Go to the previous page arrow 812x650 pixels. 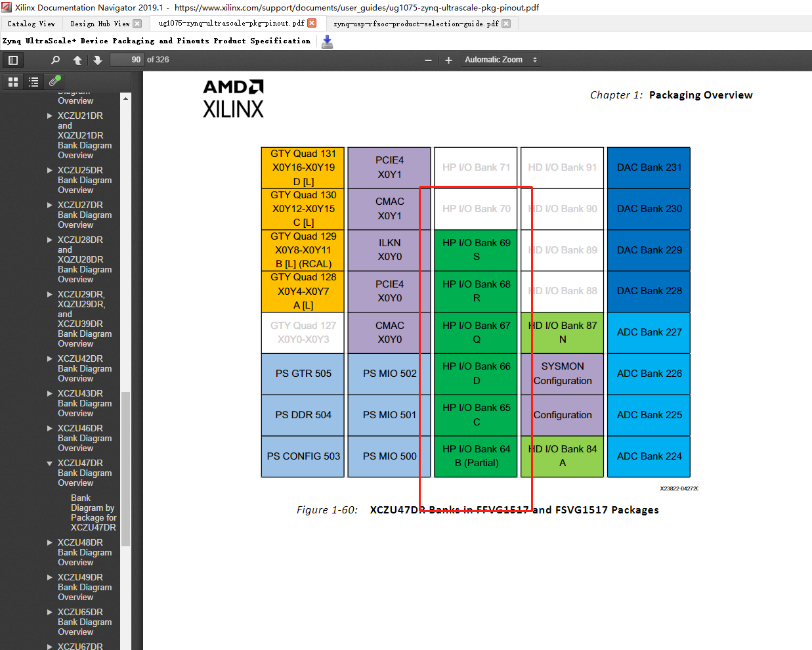(77, 60)
